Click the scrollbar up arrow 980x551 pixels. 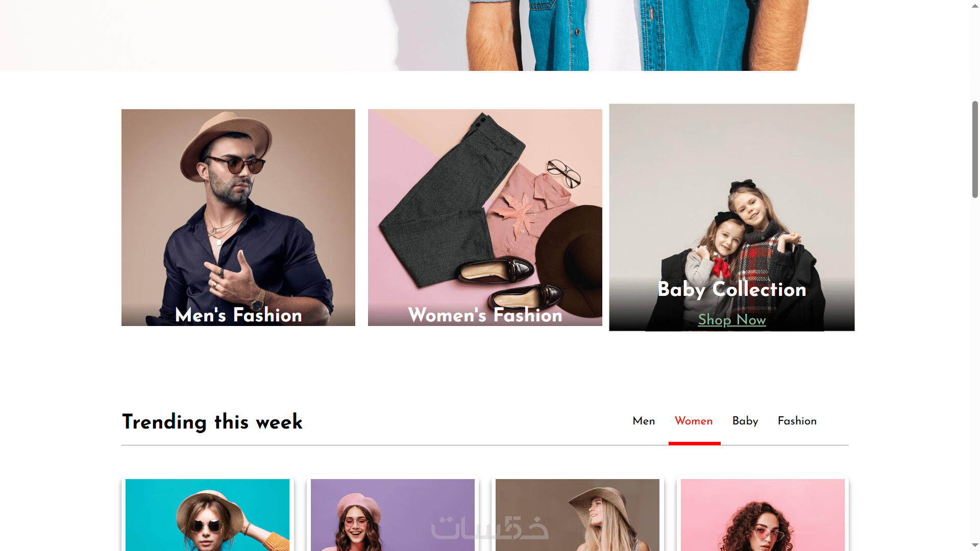coord(975,6)
